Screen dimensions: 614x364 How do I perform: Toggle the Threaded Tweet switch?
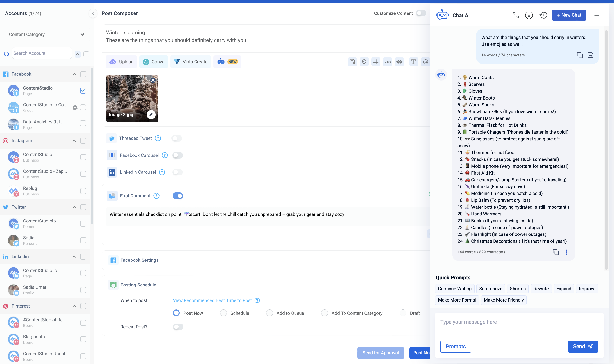(177, 138)
